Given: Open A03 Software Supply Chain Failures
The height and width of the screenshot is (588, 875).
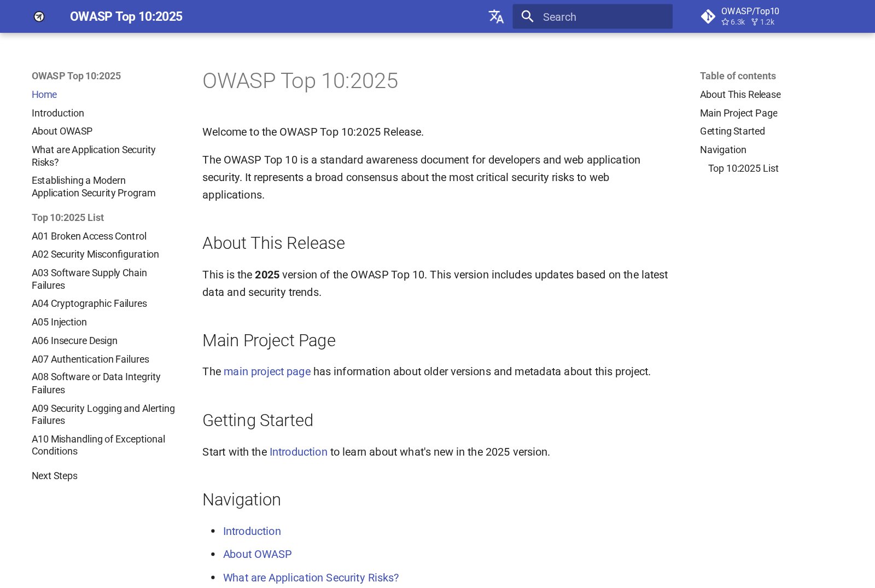Looking at the screenshot, I should pos(89,279).
